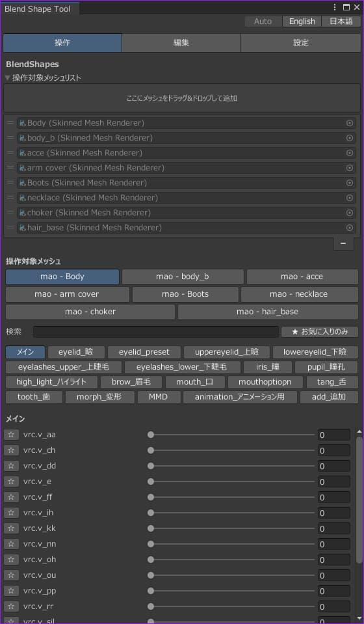Star the vrc.v_dd blend shape
The image size is (364, 624).
tap(11, 466)
